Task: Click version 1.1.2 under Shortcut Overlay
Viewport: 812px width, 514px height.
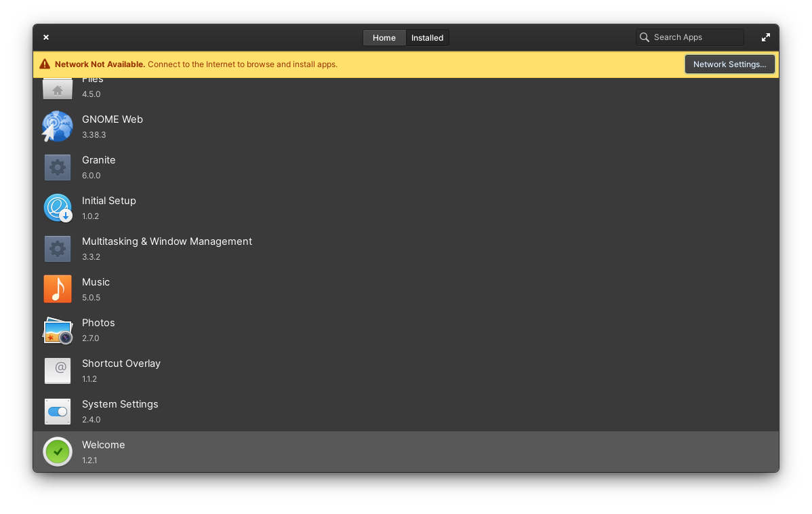Action: (x=89, y=379)
